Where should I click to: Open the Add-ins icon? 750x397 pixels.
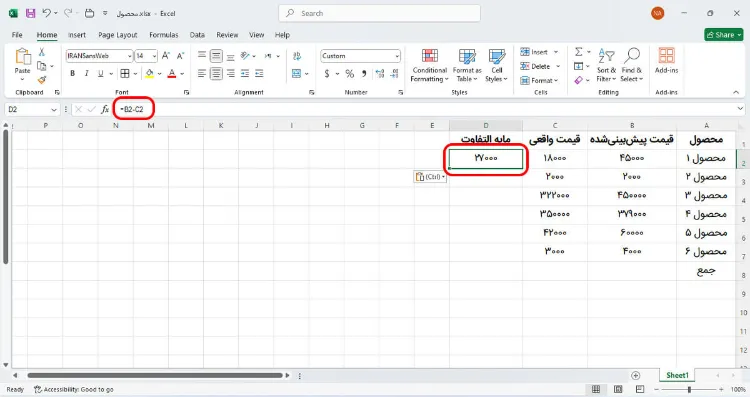click(666, 55)
